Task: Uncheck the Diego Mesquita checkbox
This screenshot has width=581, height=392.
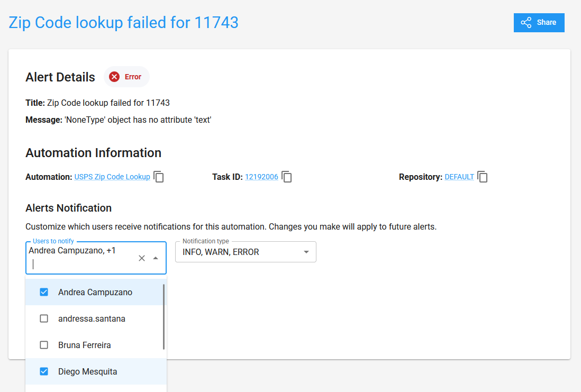Action: pos(44,371)
